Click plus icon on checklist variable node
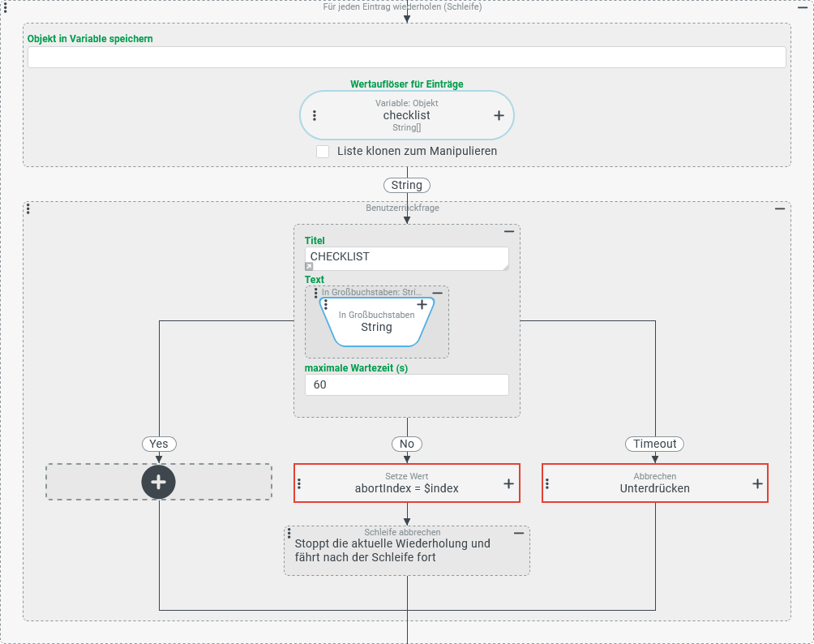Screen dimensions: 814x644 pos(499,115)
